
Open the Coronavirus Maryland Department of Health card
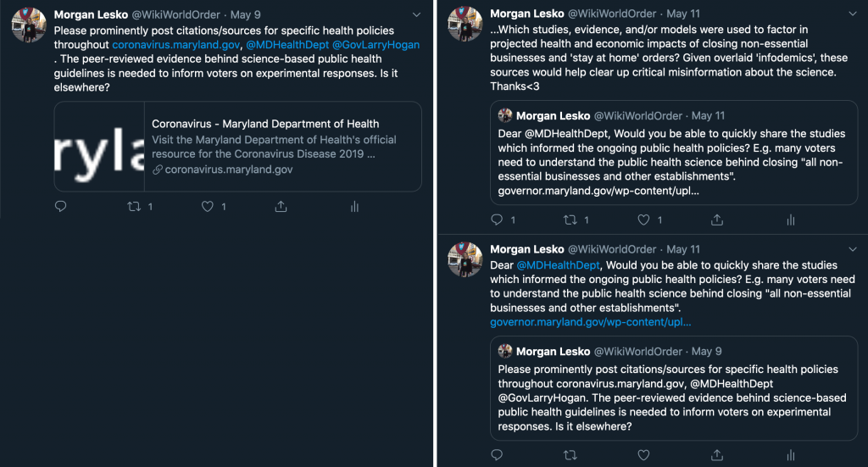pos(238,147)
